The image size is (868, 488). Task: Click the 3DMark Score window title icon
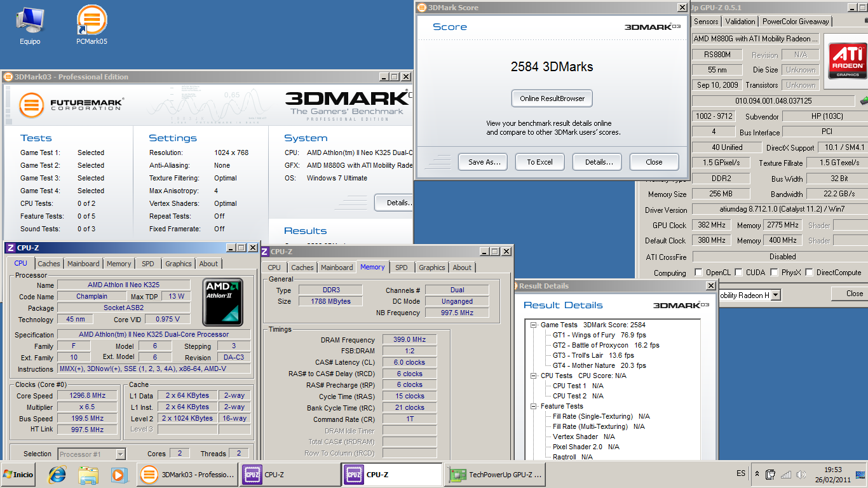point(422,8)
